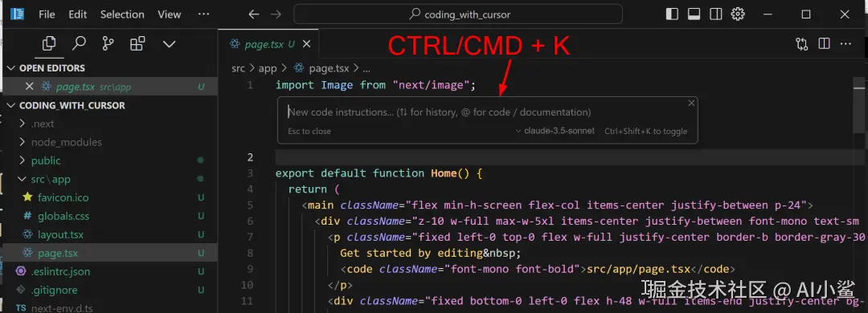
Task: Open Cursor settings gear icon
Action: [x=737, y=14]
